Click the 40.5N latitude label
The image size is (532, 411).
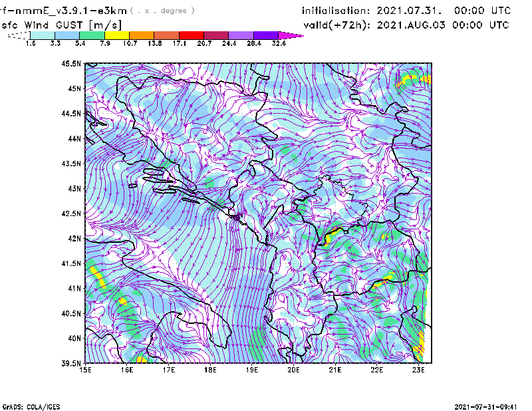tap(71, 314)
